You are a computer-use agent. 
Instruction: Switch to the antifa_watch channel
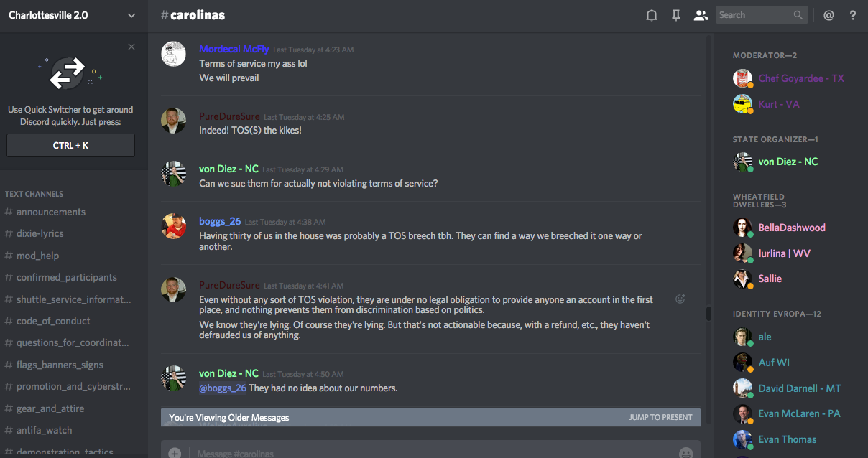[x=45, y=430]
